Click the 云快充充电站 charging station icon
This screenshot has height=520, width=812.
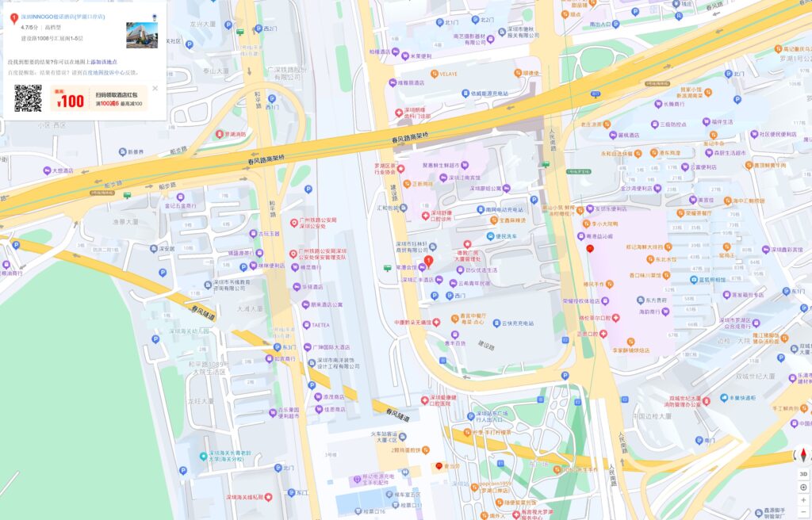tap(495, 323)
